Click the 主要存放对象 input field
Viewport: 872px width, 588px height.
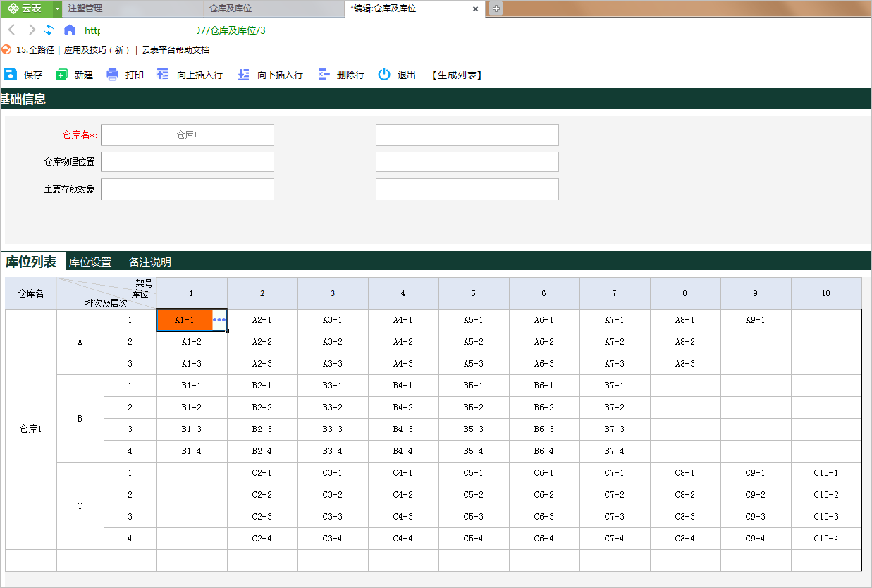coord(188,189)
